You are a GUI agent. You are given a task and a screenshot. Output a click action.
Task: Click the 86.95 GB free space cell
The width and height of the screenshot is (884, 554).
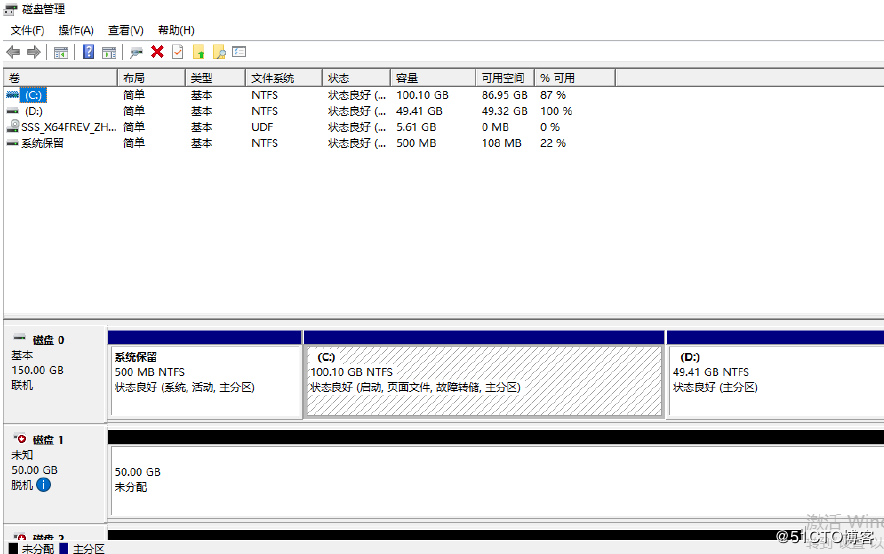(x=505, y=95)
